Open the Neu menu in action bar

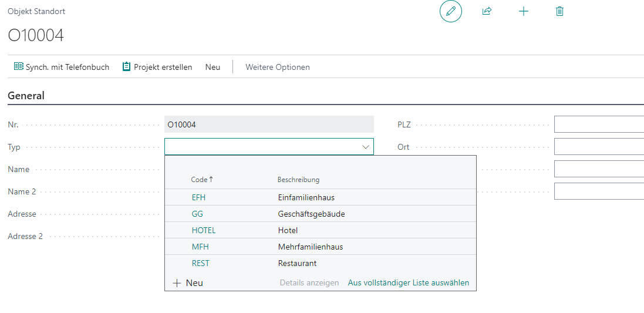(213, 67)
